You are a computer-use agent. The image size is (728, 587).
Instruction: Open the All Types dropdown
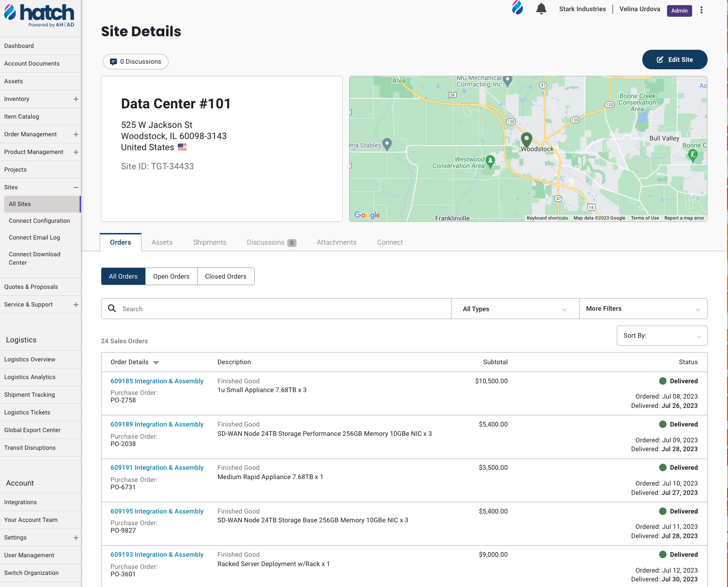point(515,309)
